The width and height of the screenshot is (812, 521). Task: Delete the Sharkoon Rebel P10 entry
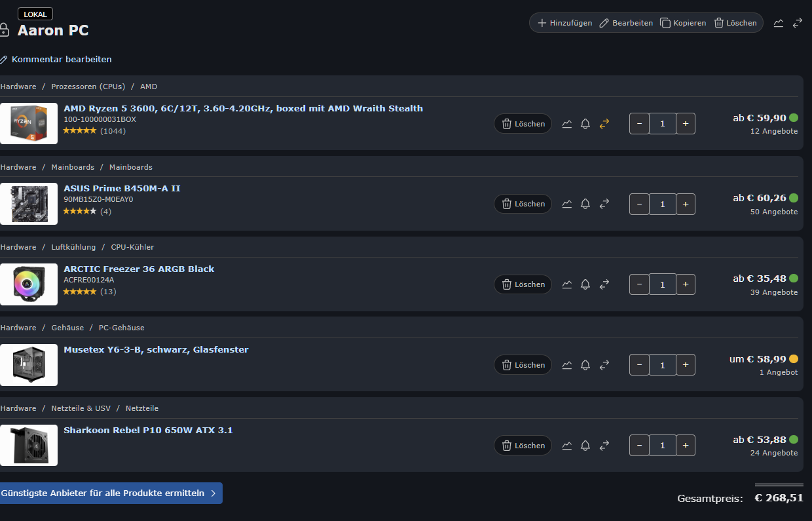523,445
